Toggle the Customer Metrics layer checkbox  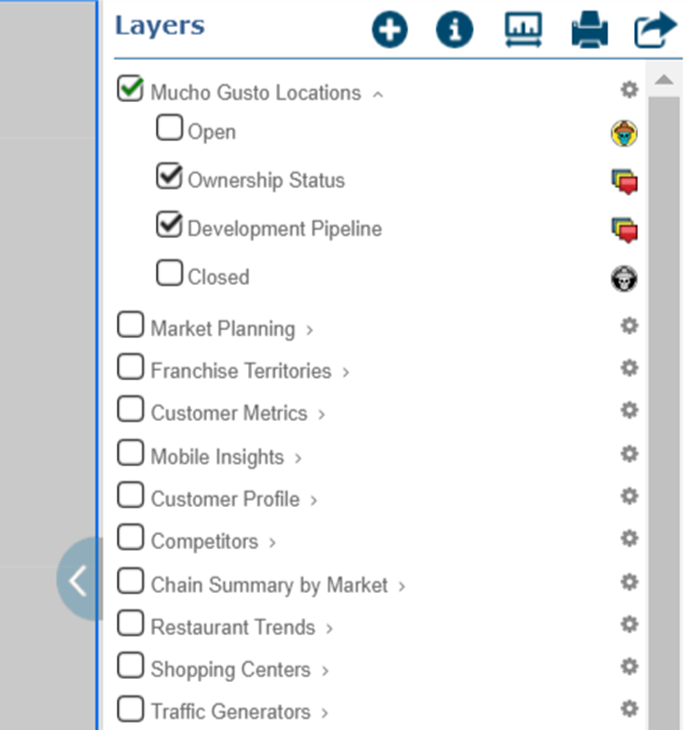131,411
